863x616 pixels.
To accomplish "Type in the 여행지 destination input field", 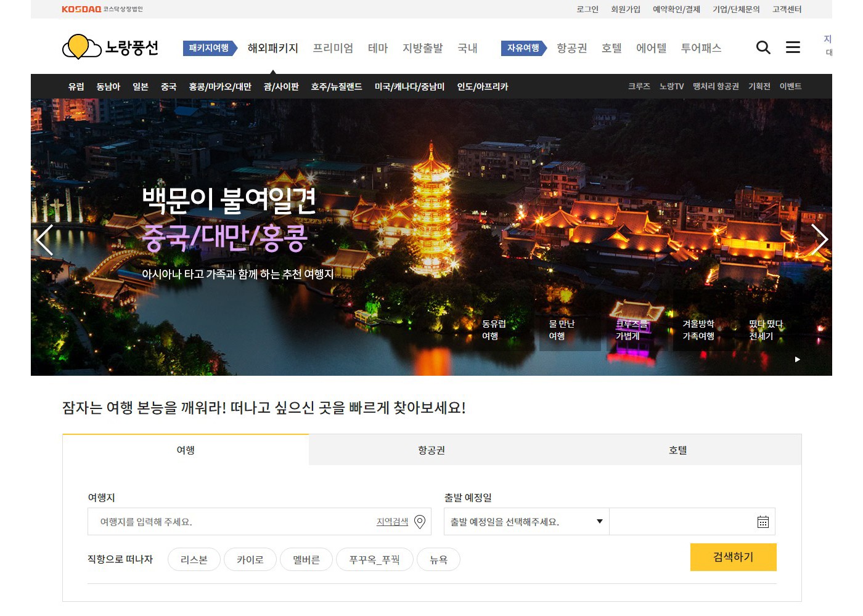I will click(x=234, y=522).
